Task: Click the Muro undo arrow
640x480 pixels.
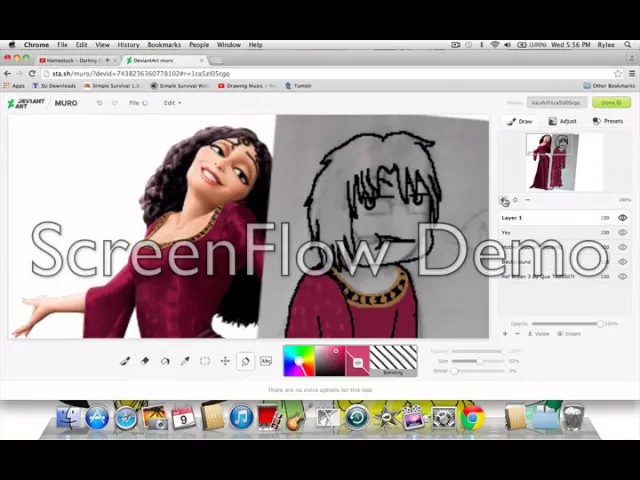Action: 99,103
